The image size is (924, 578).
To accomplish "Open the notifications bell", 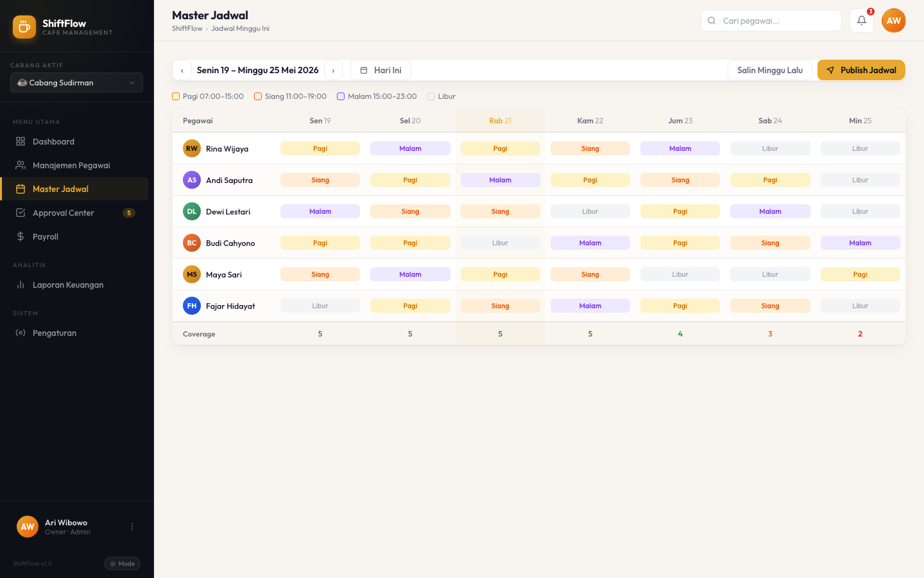I will pyautogui.click(x=862, y=21).
